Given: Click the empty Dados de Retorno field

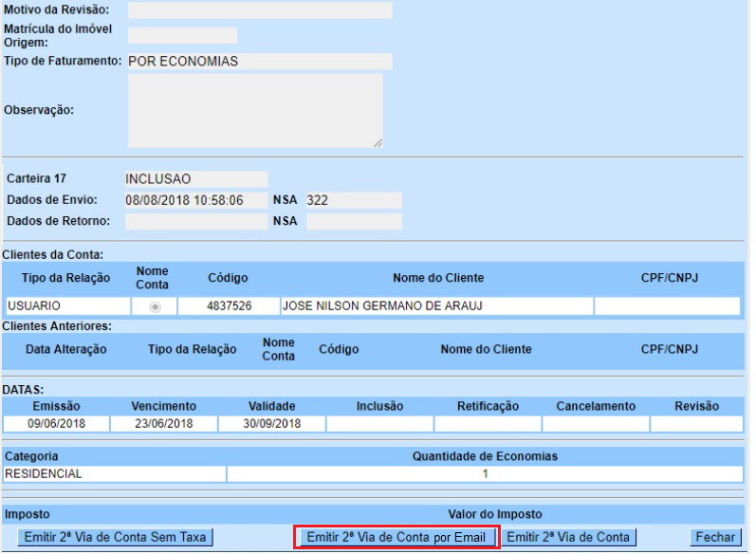Looking at the screenshot, I should [x=195, y=221].
